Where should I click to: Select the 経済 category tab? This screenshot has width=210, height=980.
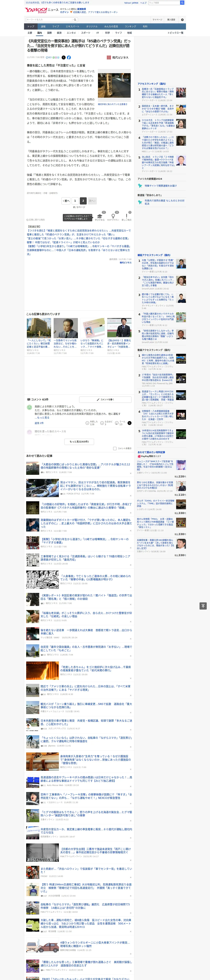pos(59,33)
